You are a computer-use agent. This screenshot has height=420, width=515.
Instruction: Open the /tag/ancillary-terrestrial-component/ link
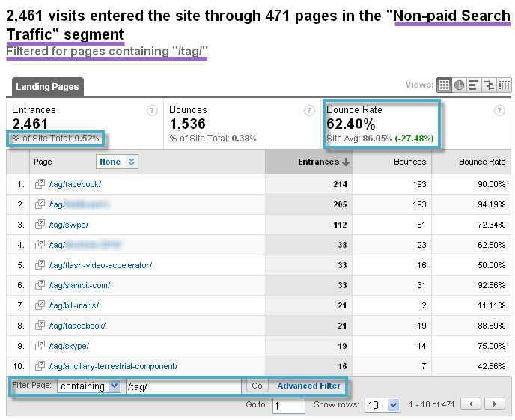click(113, 366)
